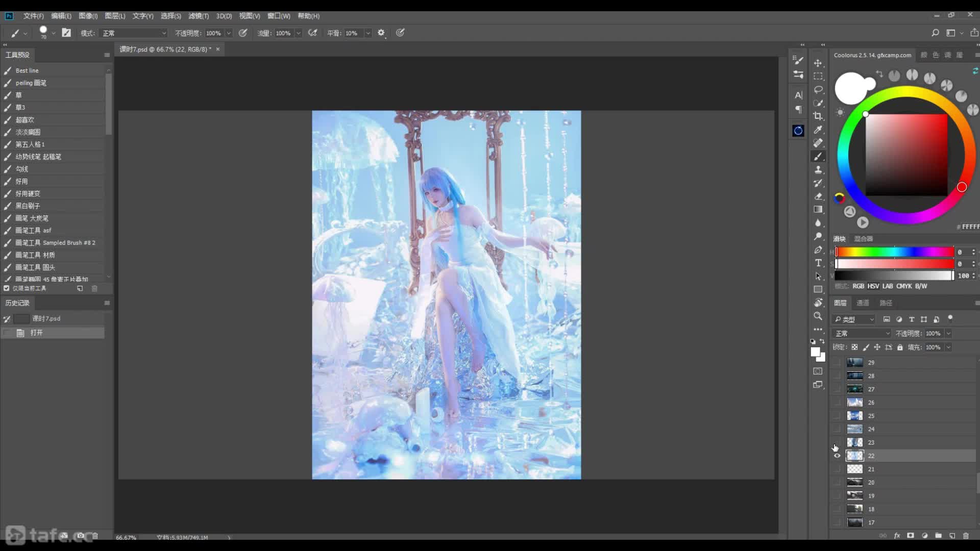This screenshot has height=551, width=980.
Task: Select the Horizontal Type tool
Action: click(818, 263)
